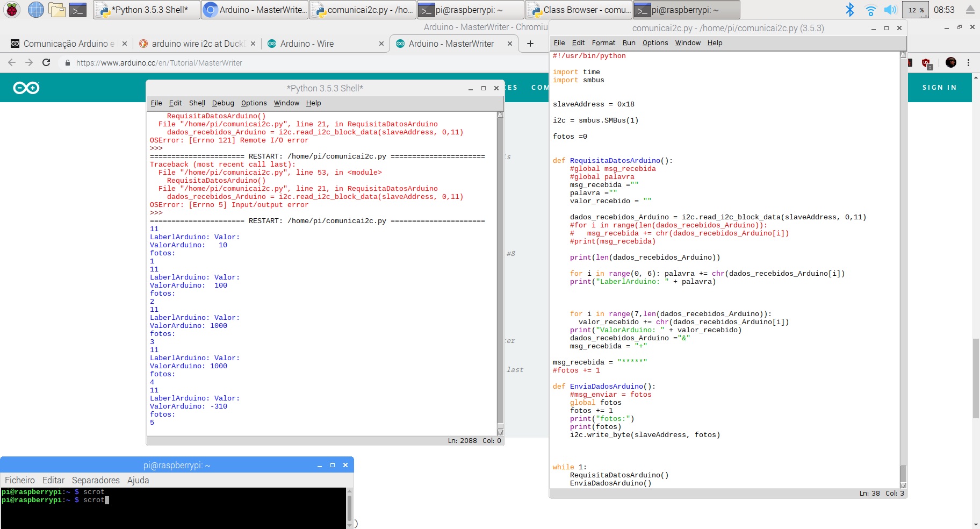Go back in the Chromium browser
The image size is (980, 529).
coord(12,62)
